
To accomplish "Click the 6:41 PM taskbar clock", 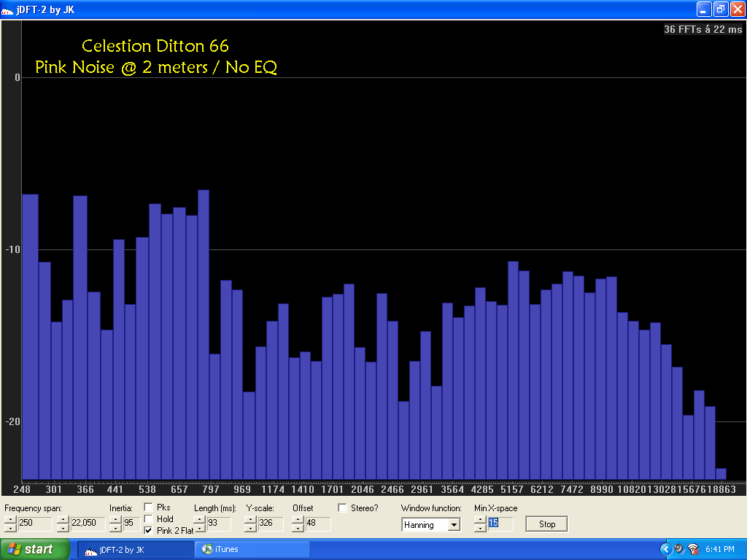I will [720, 549].
